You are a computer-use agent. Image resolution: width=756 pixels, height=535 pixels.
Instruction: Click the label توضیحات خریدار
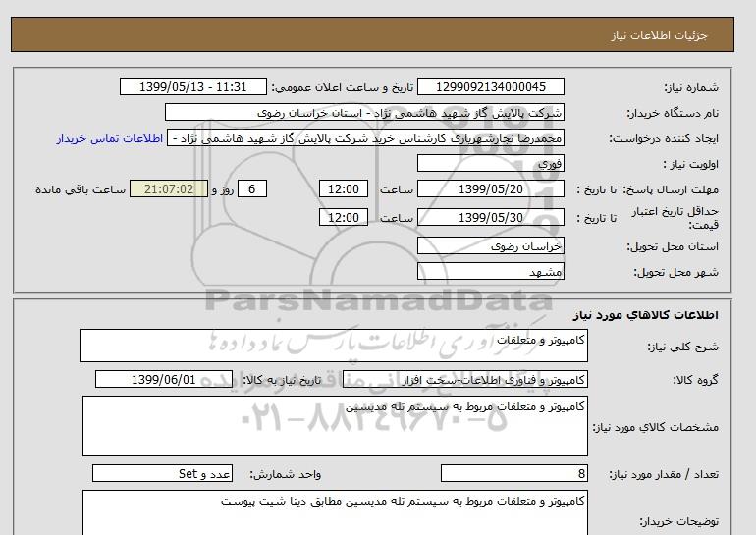click(678, 521)
